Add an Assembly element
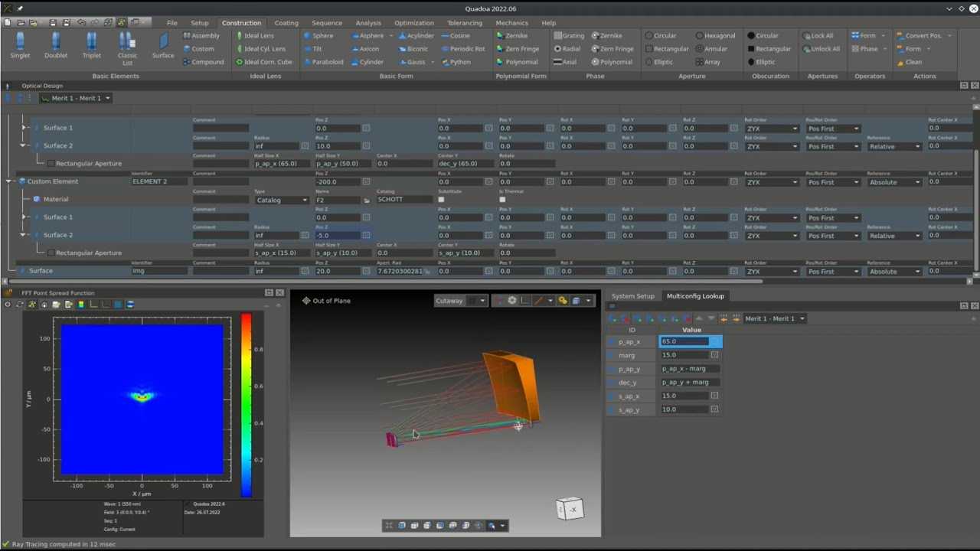 pyautogui.click(x=201, y=36)
